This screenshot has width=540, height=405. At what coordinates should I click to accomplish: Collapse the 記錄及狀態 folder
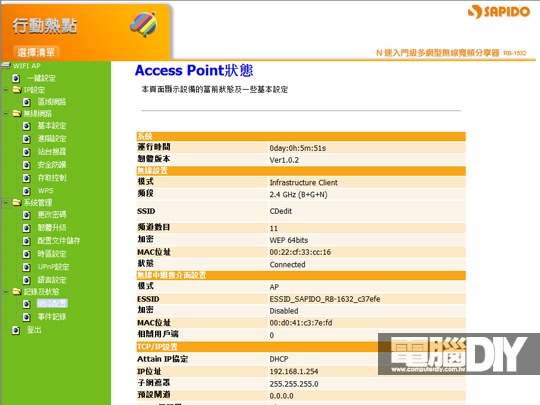tap(6, 292)
